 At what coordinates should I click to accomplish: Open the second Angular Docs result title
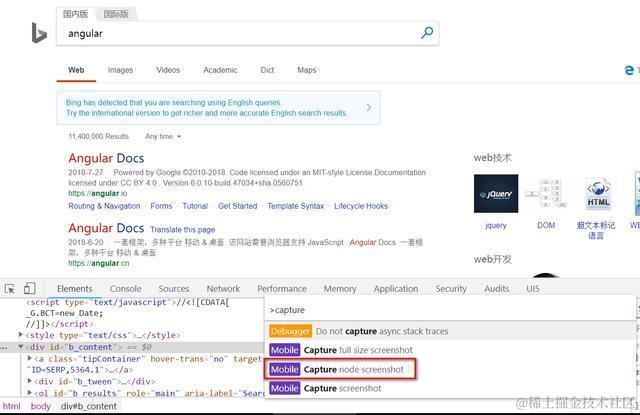click(106, 228)
